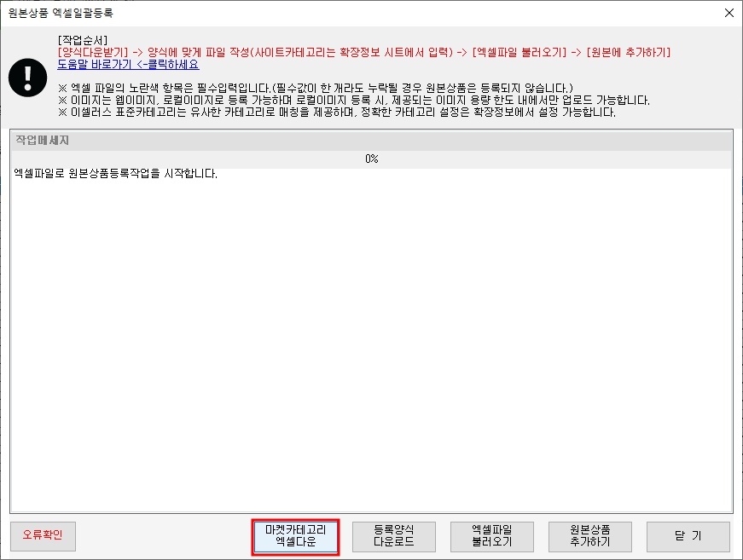Click the note about 노란색 항목 필수입력

pos(315,89)
